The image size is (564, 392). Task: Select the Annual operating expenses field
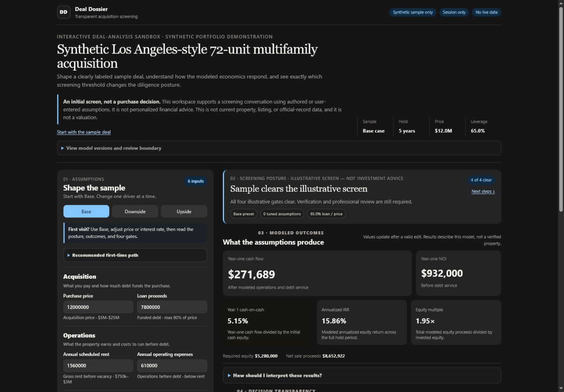coord(172,365)
